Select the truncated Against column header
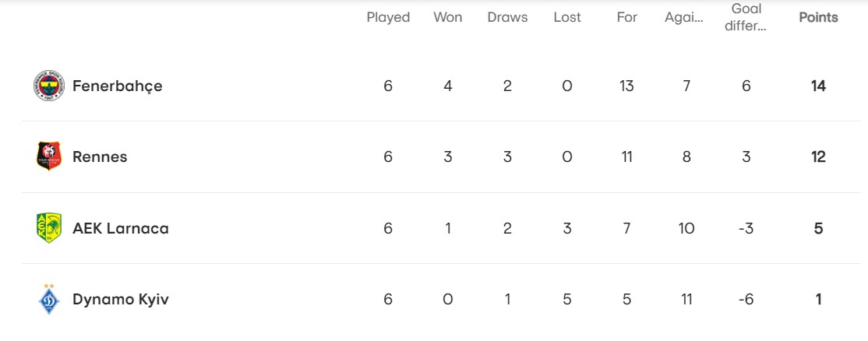Viewport: 868px width, 341px height. [684, 18]
